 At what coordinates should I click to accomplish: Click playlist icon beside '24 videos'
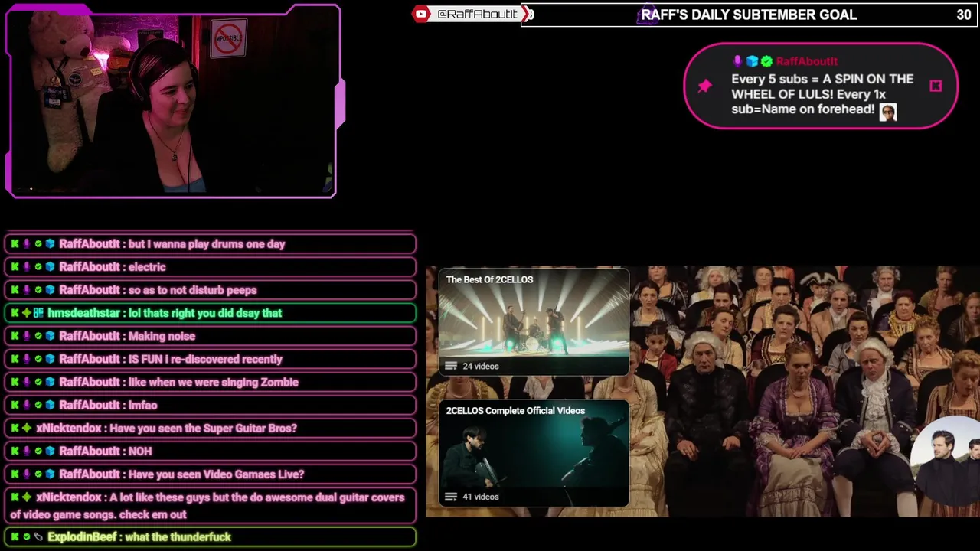tap(451, 367)
